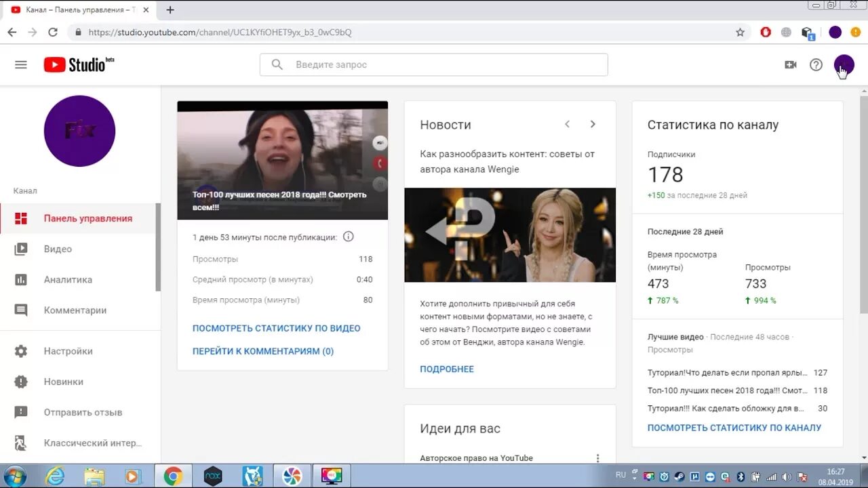868x488 pixels.
Task: Click the Chrome profile avatar in toolbar
Action: click(835, 32)
